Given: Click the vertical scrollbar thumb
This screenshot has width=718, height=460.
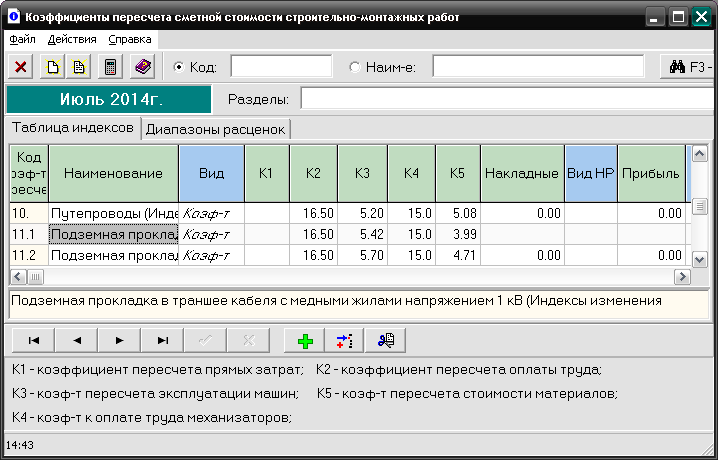Looking at the screenshot, I should [699, 206].
